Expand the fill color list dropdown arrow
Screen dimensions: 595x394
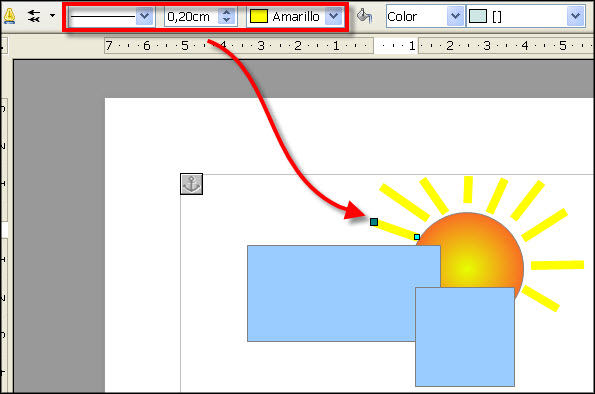[x=575, y=16]
